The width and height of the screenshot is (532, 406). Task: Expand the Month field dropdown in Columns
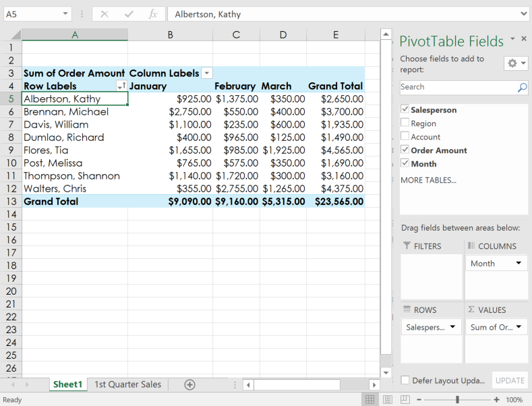[518, 264]
